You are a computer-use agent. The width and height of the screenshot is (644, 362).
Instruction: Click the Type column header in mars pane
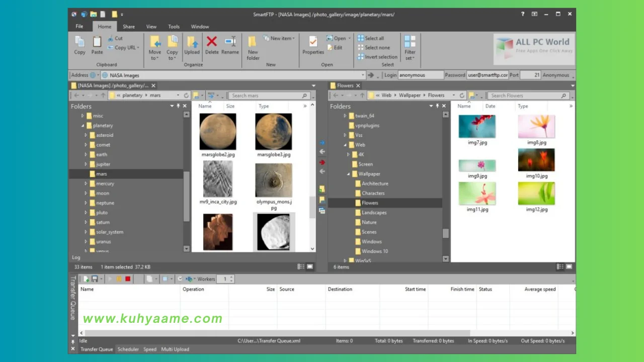pos(264,106)
